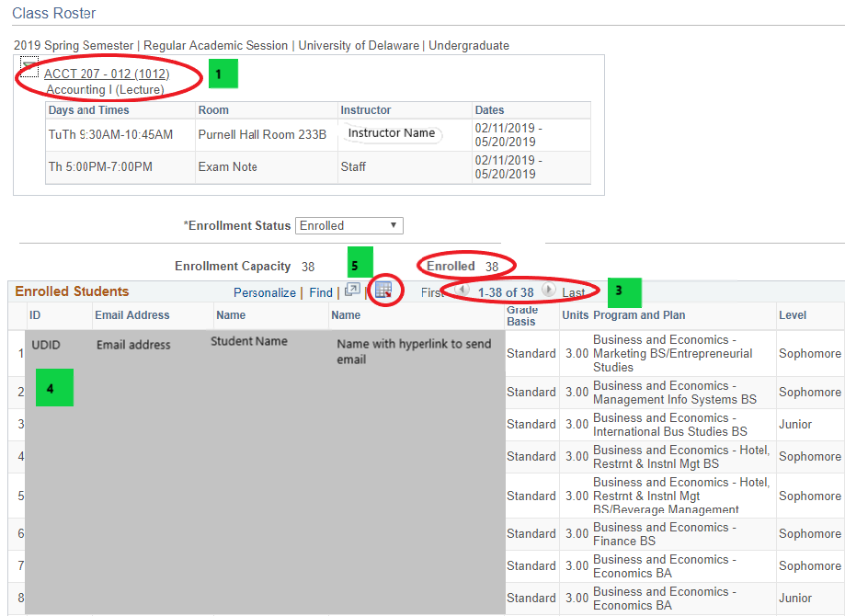
Task: Click the Sophomore level in row 2
Action: (x=810, y=393)
